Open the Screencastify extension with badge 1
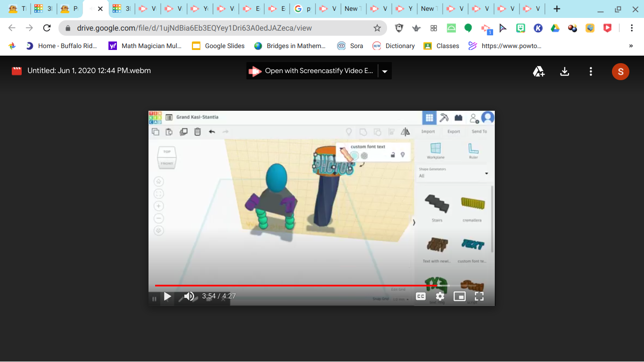The width and height of the screenshot is (644, 362). pos(486,29)
